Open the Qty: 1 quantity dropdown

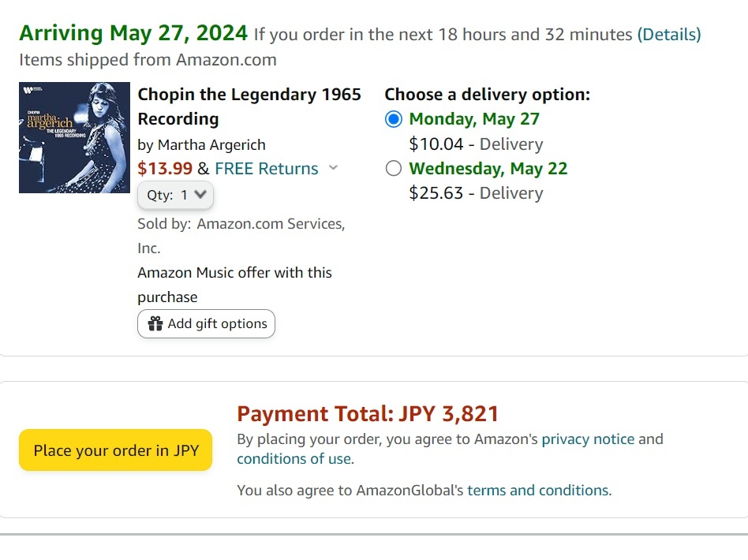pyautogui.click(x=176, y=195)
